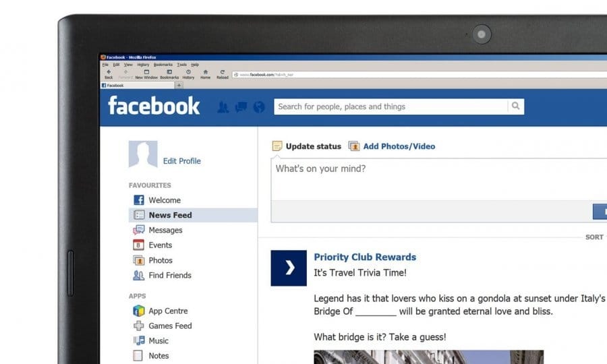The image size is (607, 364).
Task: Open notifications globe icon in header
Action: [259, 107]
